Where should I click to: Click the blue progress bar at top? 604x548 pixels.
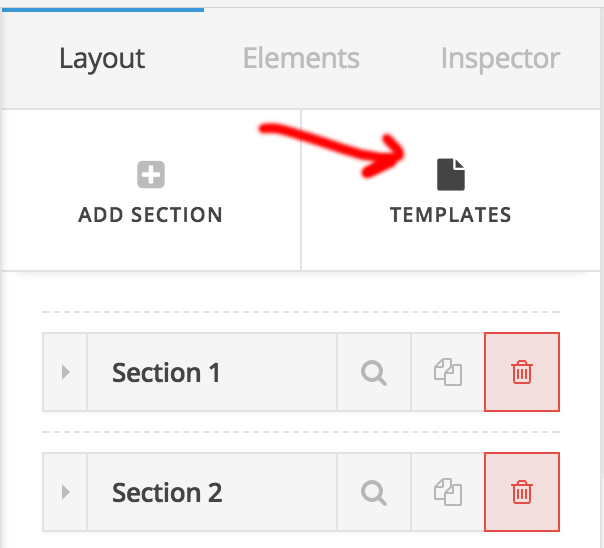(102, 9)
